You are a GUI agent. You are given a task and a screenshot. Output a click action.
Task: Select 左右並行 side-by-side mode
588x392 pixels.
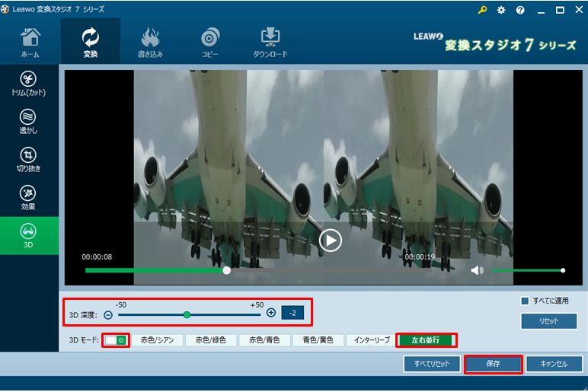pyautogui.click(x=427, y=340)
